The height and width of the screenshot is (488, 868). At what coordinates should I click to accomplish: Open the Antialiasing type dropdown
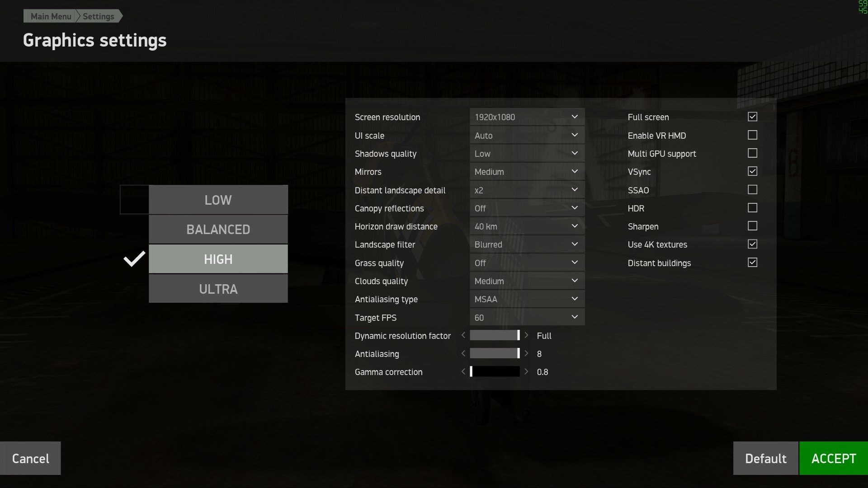click(x=527, y=299)
